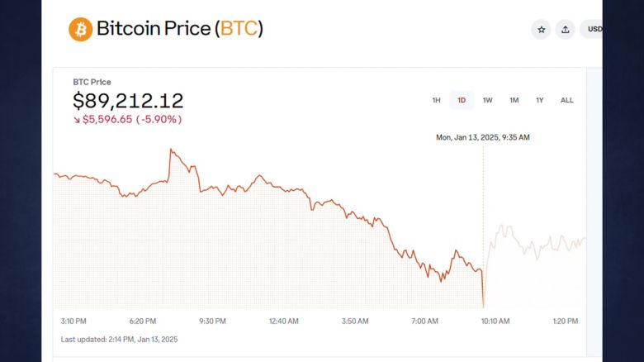Image resolution: width=644 pixels, height=362 pixels.
Task: Star Bitcoin as a favorite
Action: pos(542,30)
